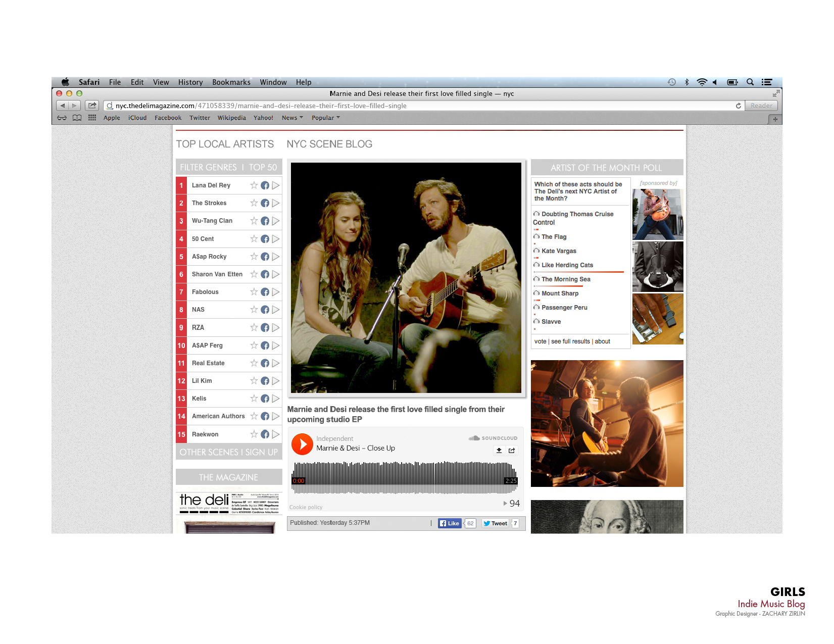
Task: Show all bookmarks with the book icon
Action: tap(77, 118)
